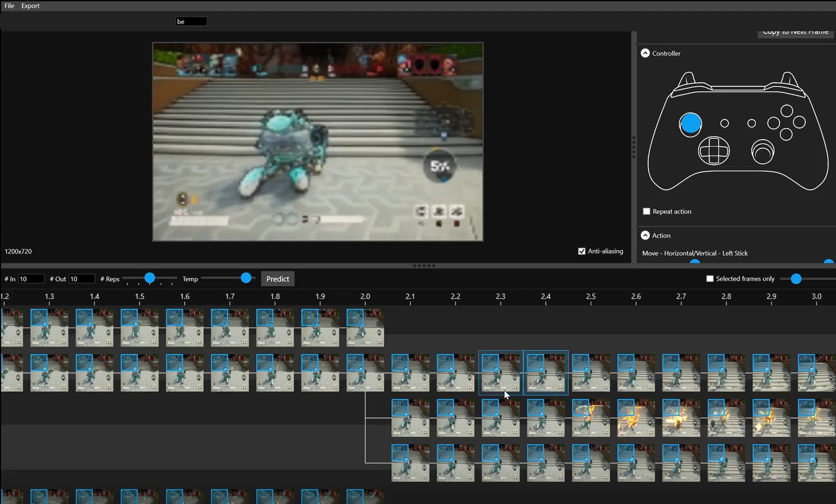The height and width of the screenshot is (504, 836).
Task: Click the Temp slider handle
Action: (246, 278)
